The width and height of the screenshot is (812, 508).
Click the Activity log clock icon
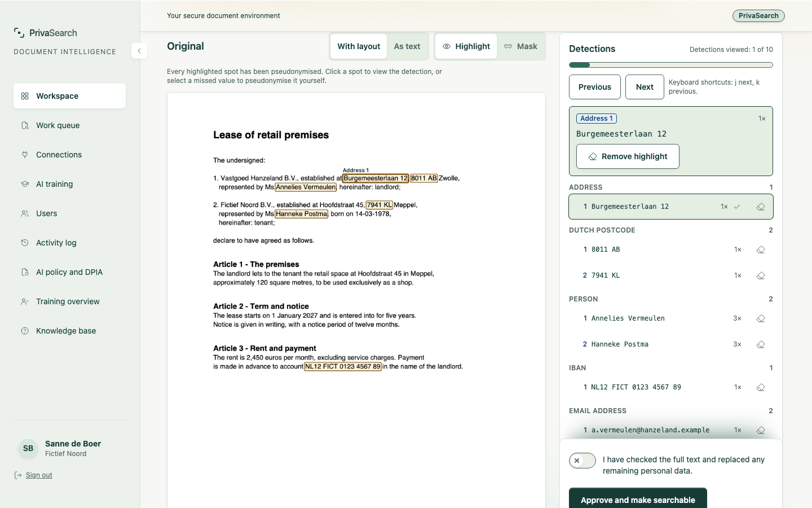tap(25, 243)
